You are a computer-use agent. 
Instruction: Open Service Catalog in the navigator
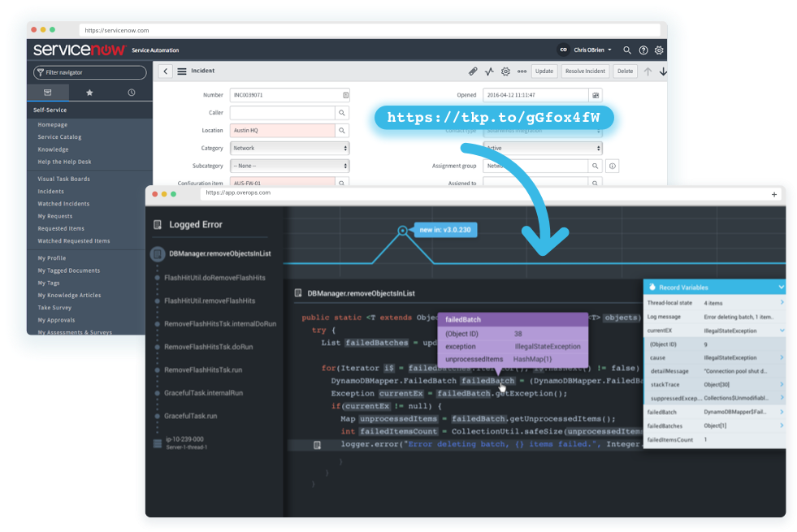(59, 137)
